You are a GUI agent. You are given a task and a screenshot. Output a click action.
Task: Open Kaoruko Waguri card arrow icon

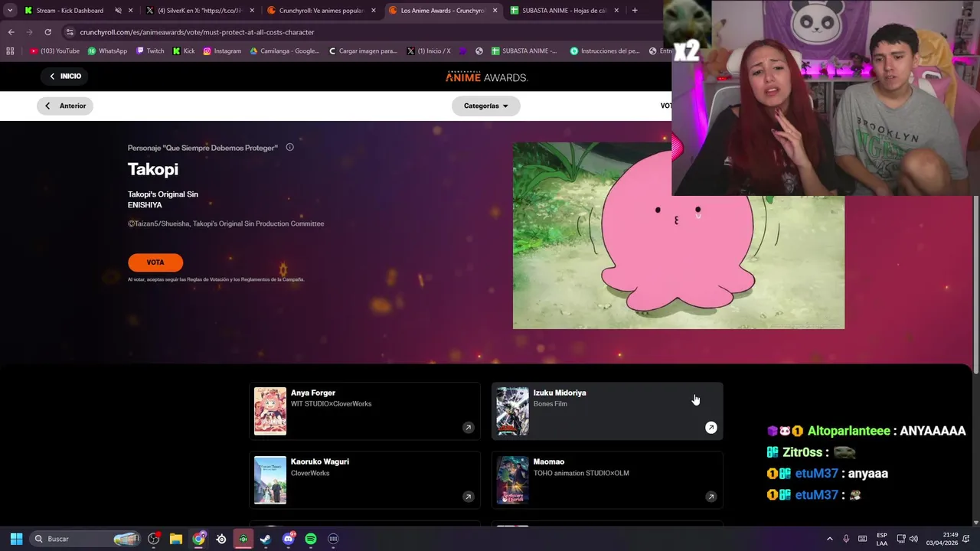[x=468, y=497]
